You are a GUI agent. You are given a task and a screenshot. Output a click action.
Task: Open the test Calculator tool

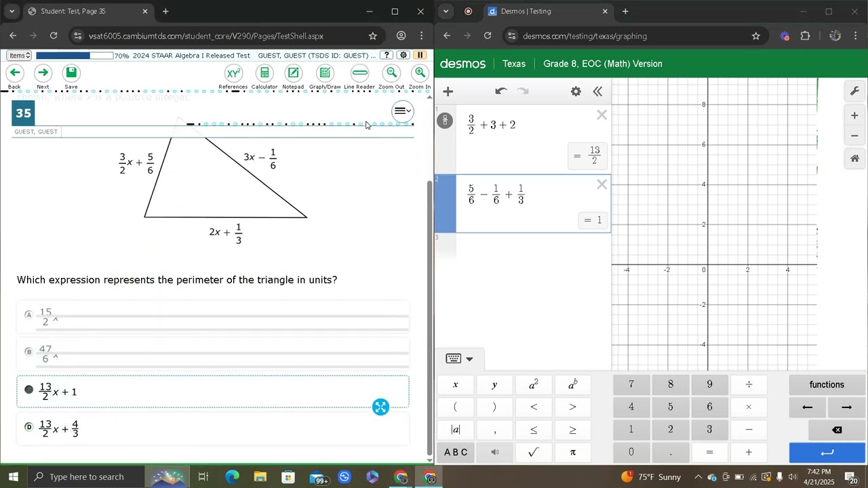pyautogui.click(x=264, y=73)
